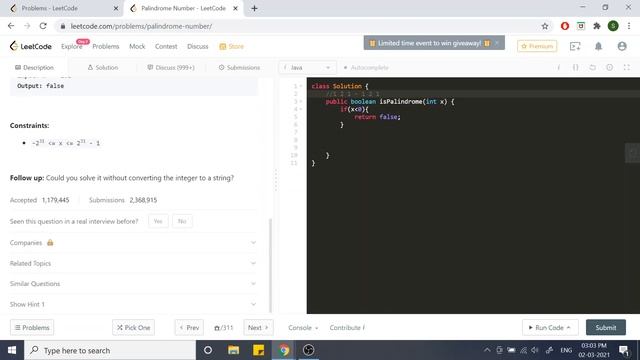Switch to the Solution tab
This screenshot has width=640, height=360.
click(103, 67)
